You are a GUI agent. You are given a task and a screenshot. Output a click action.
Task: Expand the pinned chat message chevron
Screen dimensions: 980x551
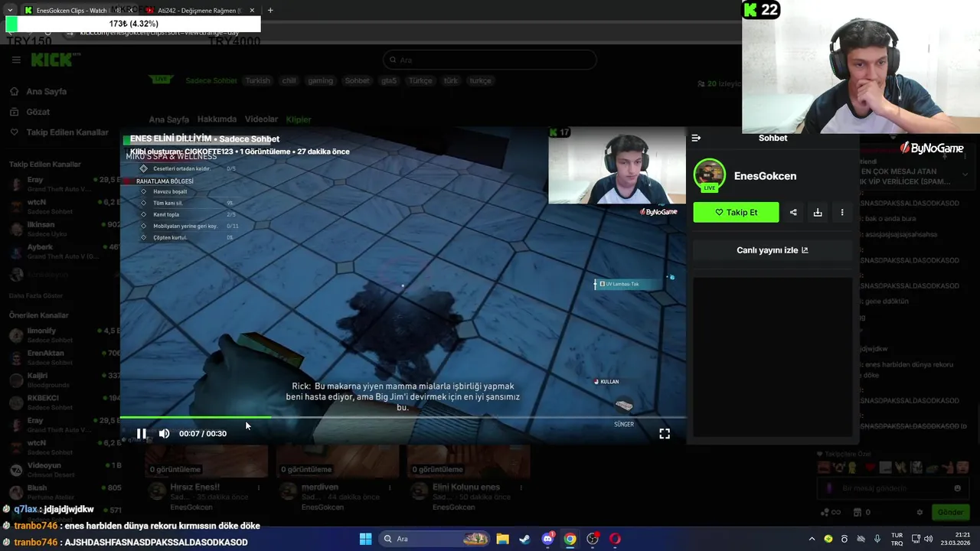(x=965, y=174)
